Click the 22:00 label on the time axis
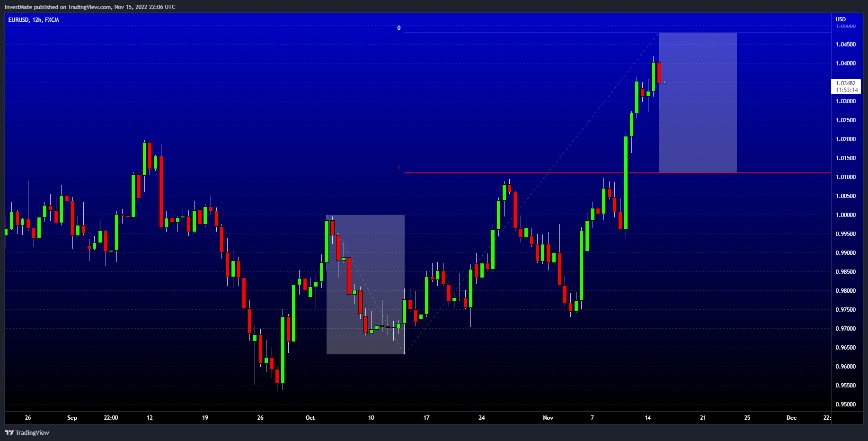 (111, 418)
